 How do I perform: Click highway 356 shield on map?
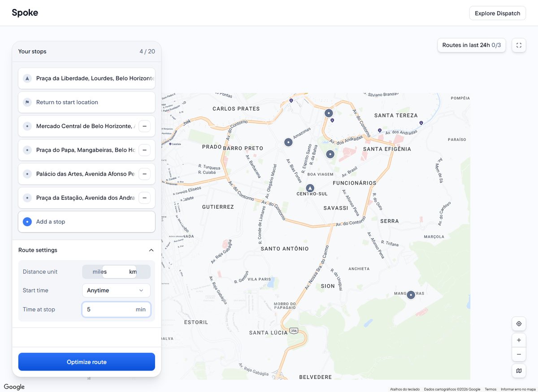click(294, 331)
